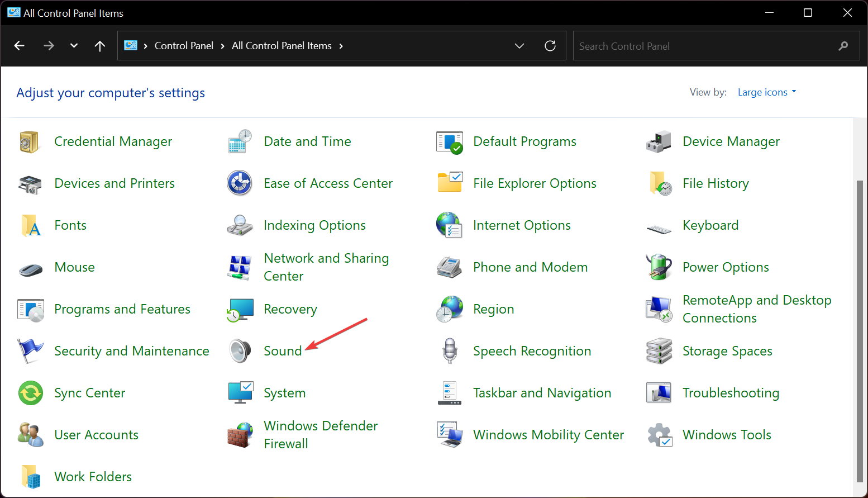Select Control Panel in the breadcrumb path
The width and height of the screenshot is (868, 498).
coord(184,46)
